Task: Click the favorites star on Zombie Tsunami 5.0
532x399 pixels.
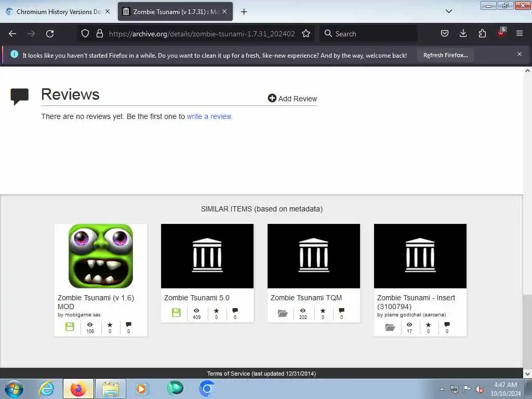Action: (217, 311)
